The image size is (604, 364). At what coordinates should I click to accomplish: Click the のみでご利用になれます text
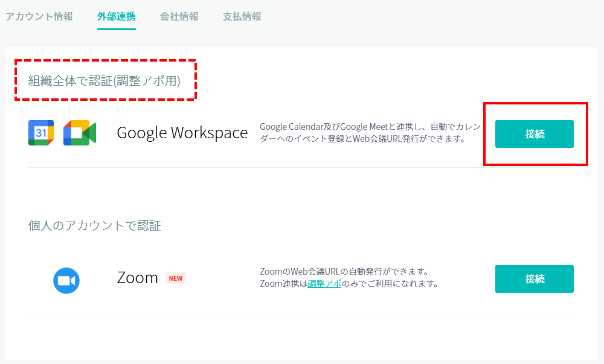pos(390,284)
